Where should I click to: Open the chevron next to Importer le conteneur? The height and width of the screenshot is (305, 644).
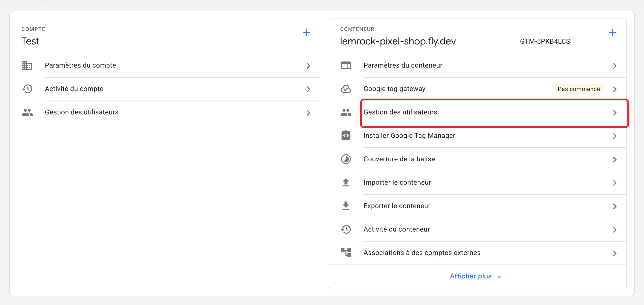(x=615, y=183)
